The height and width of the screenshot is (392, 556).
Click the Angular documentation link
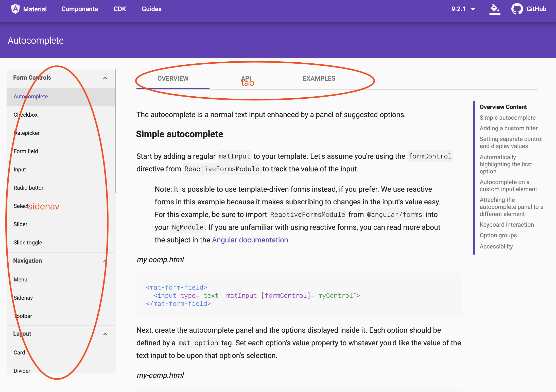tap(250, 240)
